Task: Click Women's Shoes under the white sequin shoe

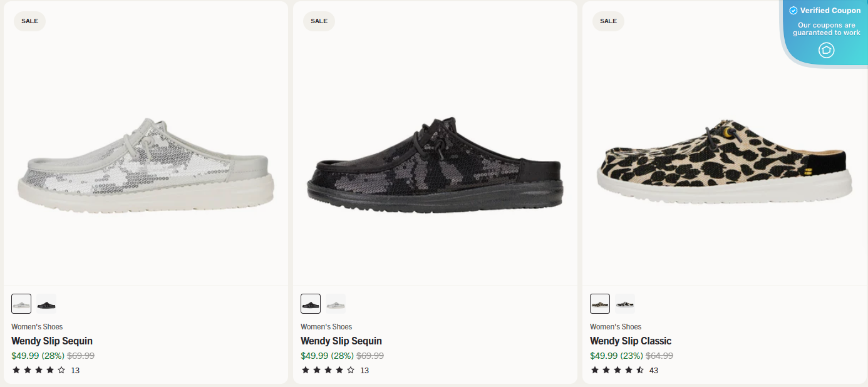Action: (x=36, y=326)
